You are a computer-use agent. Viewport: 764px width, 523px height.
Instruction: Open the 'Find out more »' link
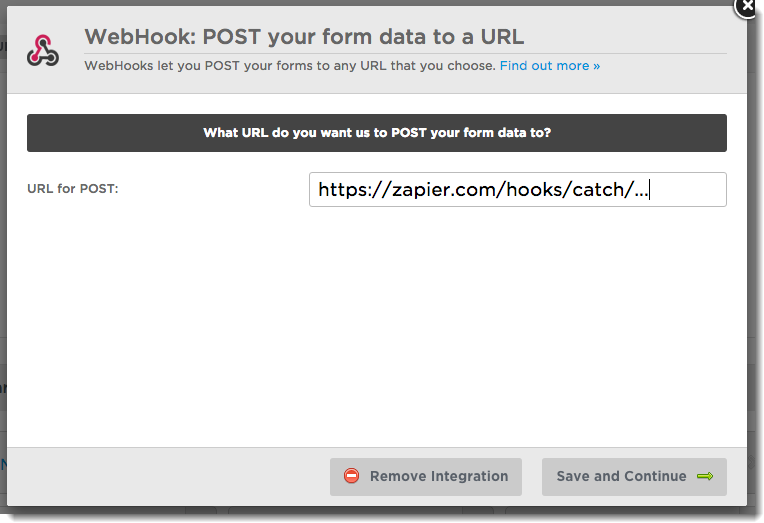550,66
